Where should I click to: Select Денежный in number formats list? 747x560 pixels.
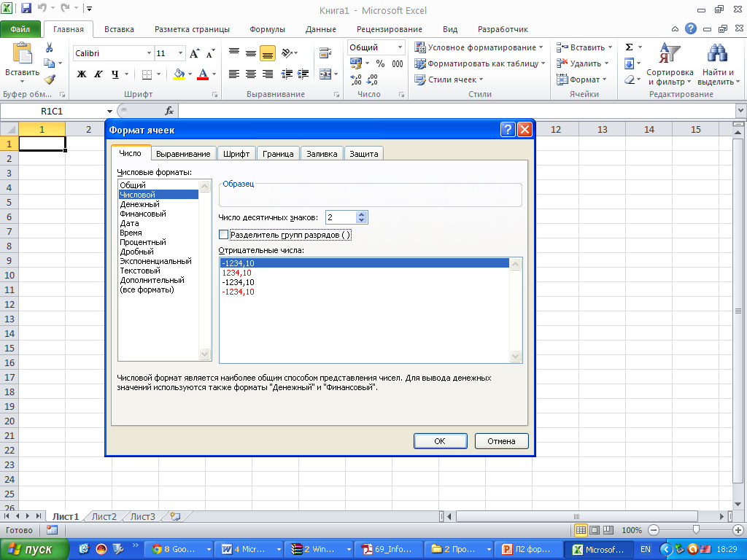point(158,204)
